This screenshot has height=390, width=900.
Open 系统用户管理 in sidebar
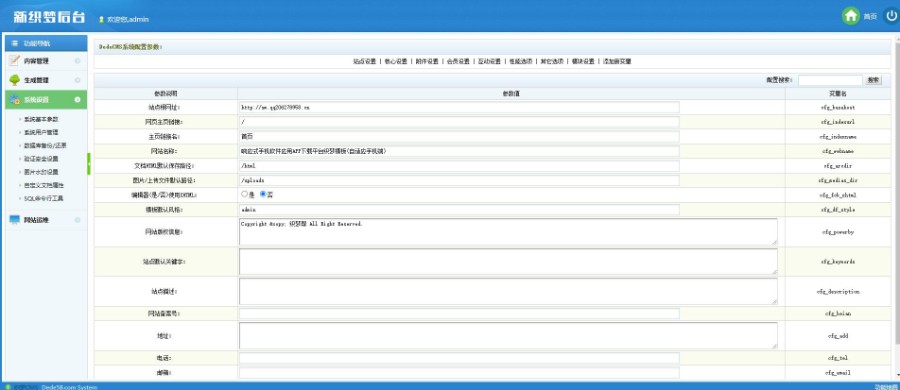pos(41,132)
